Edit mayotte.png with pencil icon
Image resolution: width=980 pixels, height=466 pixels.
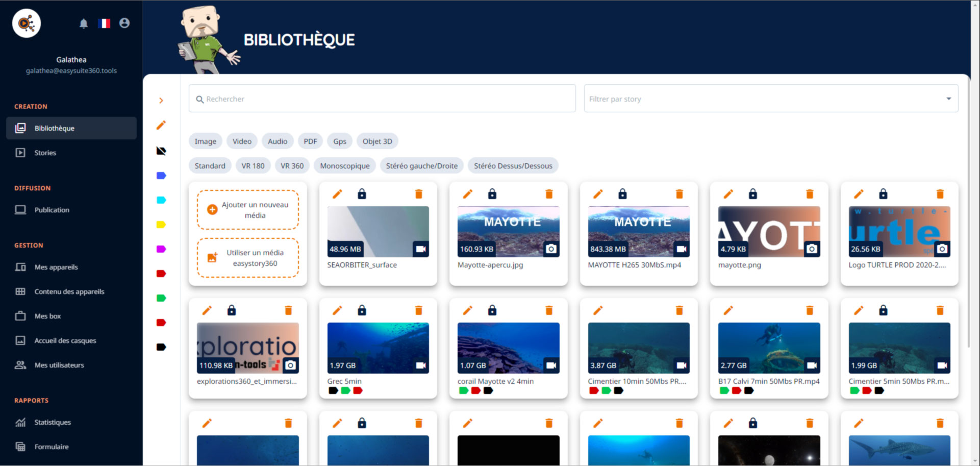728,194
